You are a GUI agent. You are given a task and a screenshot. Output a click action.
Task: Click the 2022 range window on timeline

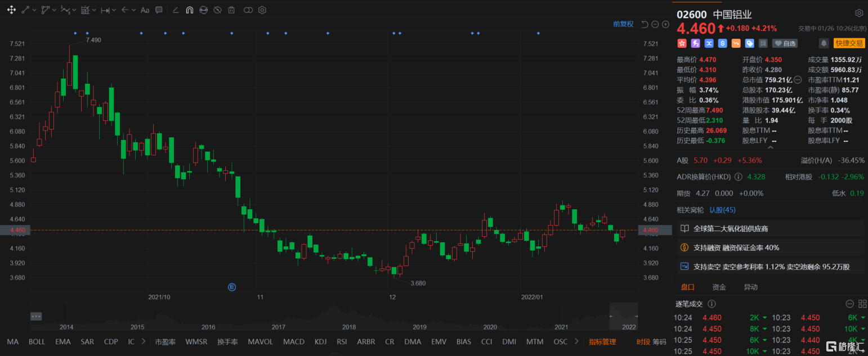pos(624,316)
